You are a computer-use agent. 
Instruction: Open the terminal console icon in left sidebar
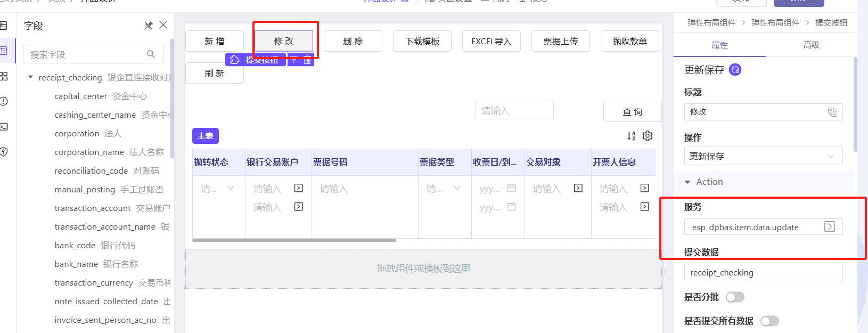point(4,127)
